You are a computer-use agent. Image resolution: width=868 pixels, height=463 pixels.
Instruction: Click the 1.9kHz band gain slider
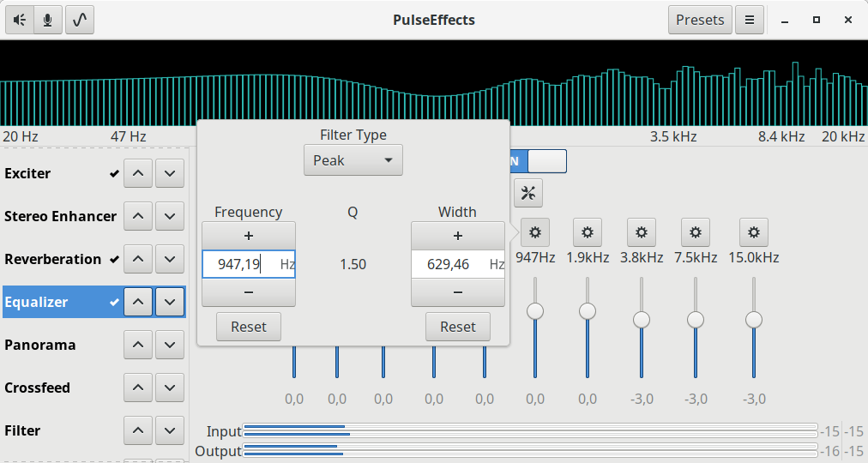pos(588,328)
